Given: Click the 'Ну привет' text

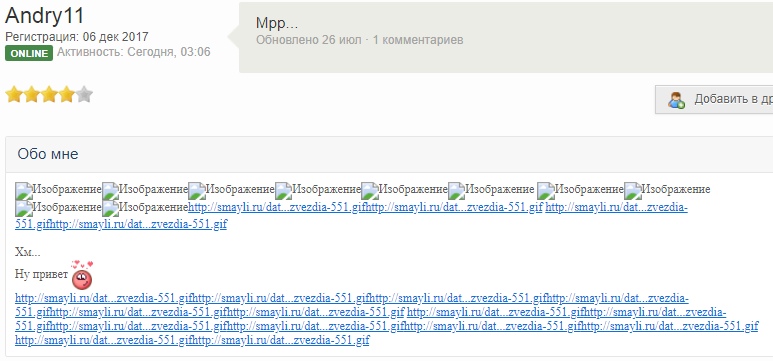Looking at the screenshot, I should coord(41,275).
